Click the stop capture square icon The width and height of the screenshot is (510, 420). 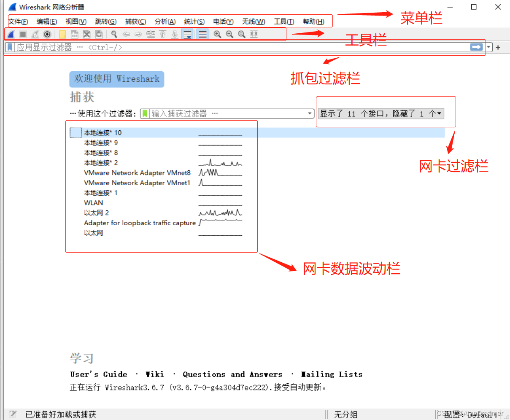pyautogui.click(x=23, y=34)
